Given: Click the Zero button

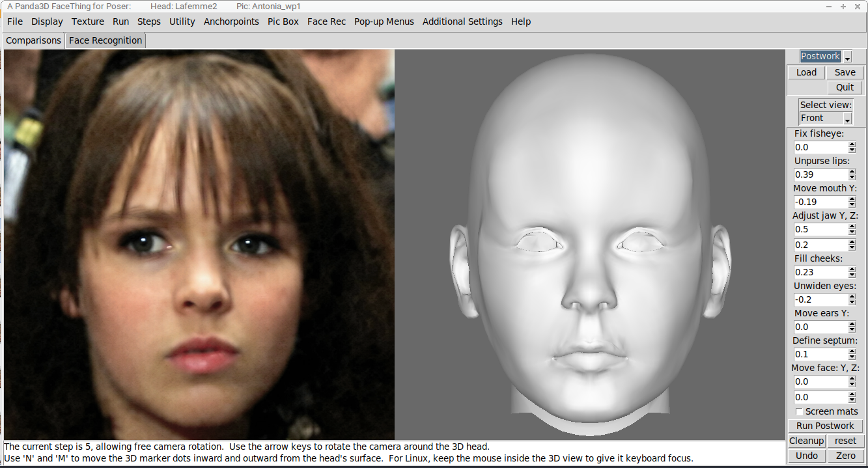Looking at the screenshot, I should pyautogui.click(x=845, y=456).
